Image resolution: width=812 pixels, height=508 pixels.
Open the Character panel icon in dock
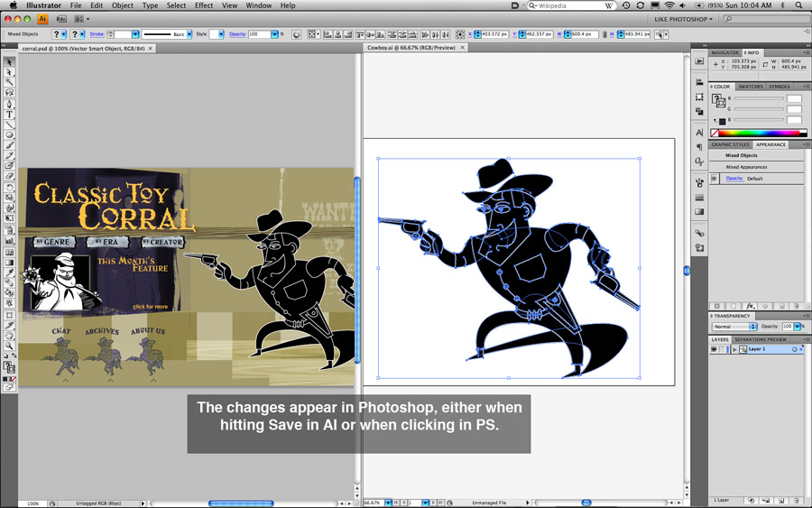point(699,133)
